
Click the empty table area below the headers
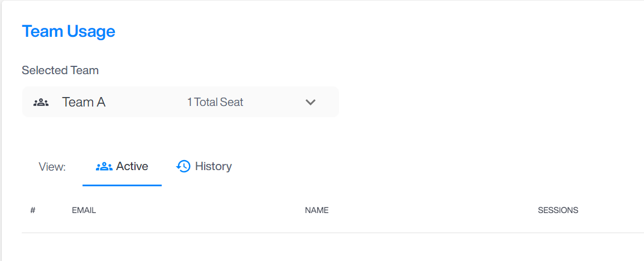tap(333, 247)
